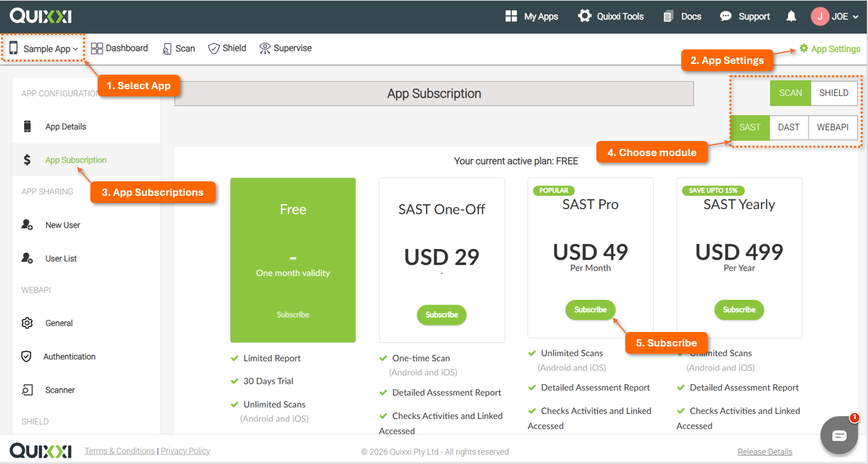Open Quixxi Tools gear icon
The height and width of the screenshot is (464, 868).
(x=584, y=16)
